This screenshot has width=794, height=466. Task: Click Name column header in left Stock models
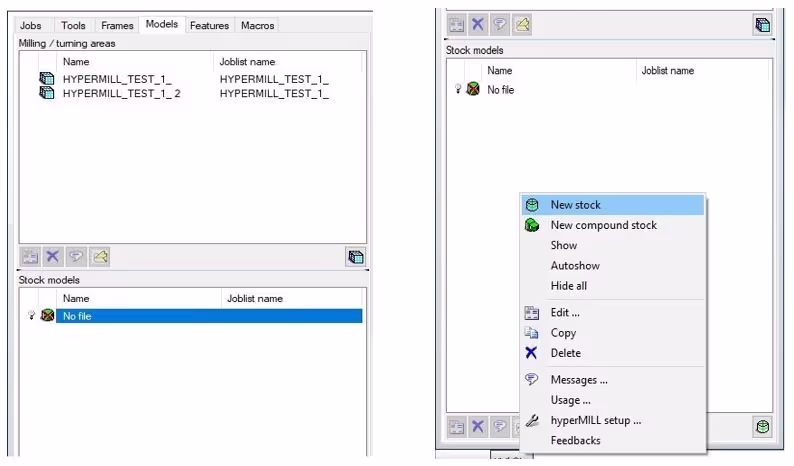(76, 298)
